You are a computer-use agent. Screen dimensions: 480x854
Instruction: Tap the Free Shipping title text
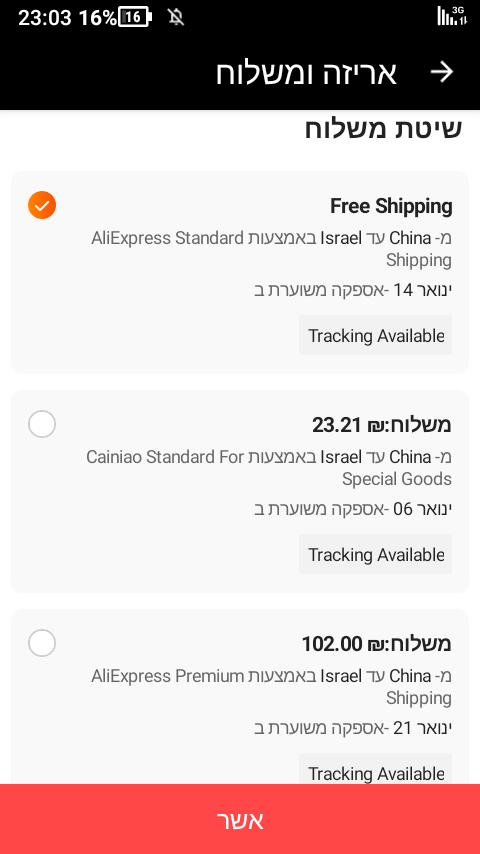tap(391, 206)
